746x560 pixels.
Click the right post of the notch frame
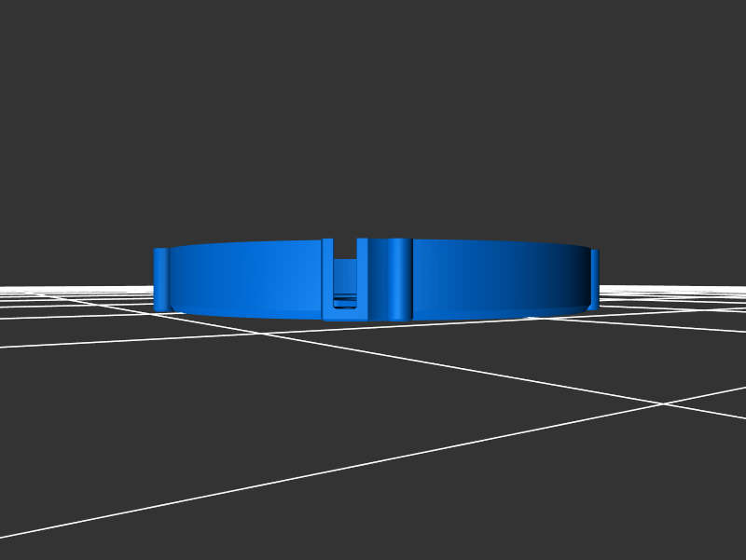(x=363, y=280)
